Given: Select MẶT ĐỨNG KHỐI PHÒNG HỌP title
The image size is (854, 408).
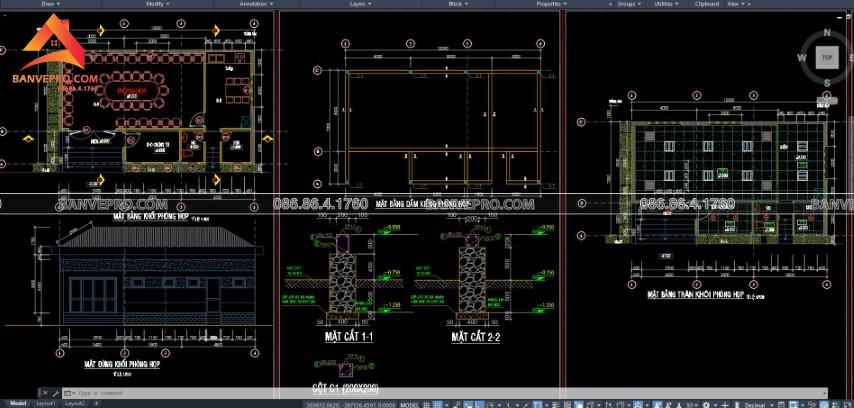Looking at the screenshot, I should coord(122,363).
